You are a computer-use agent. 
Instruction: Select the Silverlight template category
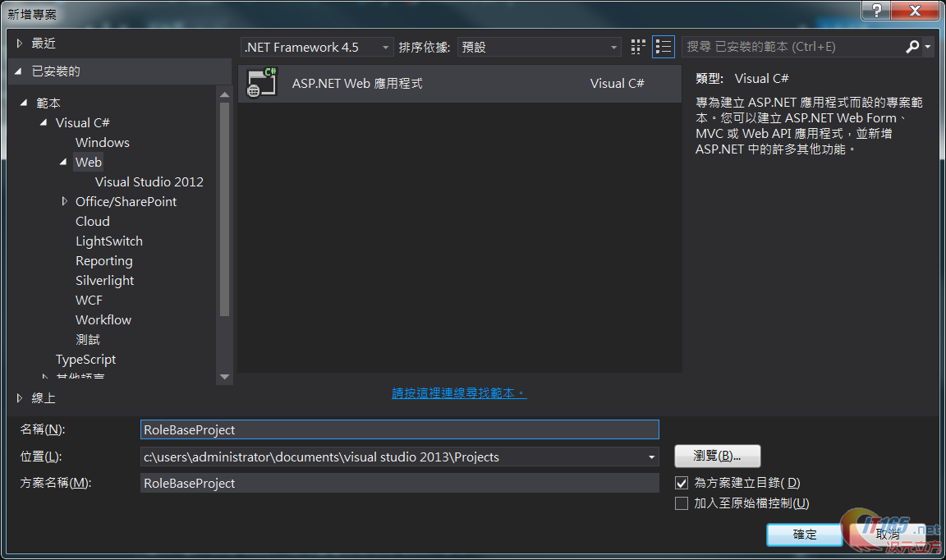[x=104, y=281]
